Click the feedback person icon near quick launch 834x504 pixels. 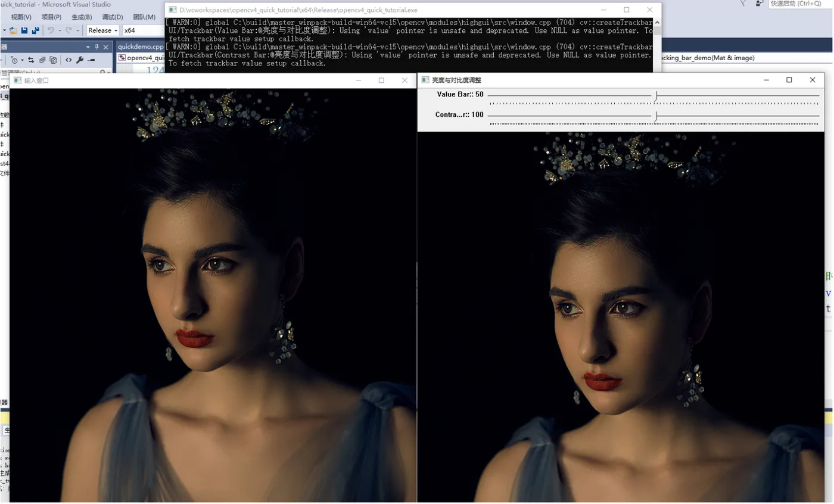759,3
